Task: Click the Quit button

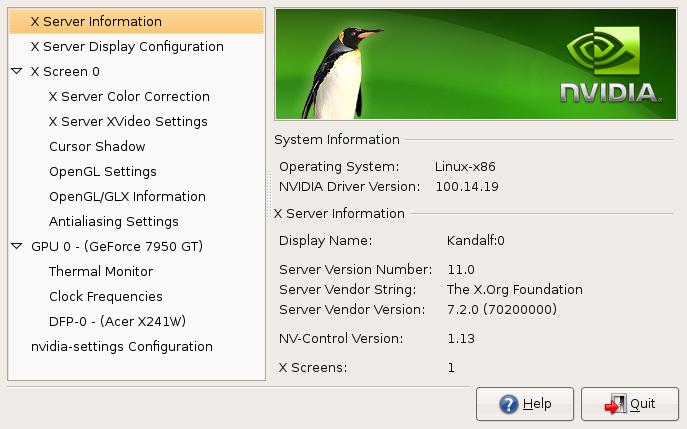Action: [x=630, y=404]
